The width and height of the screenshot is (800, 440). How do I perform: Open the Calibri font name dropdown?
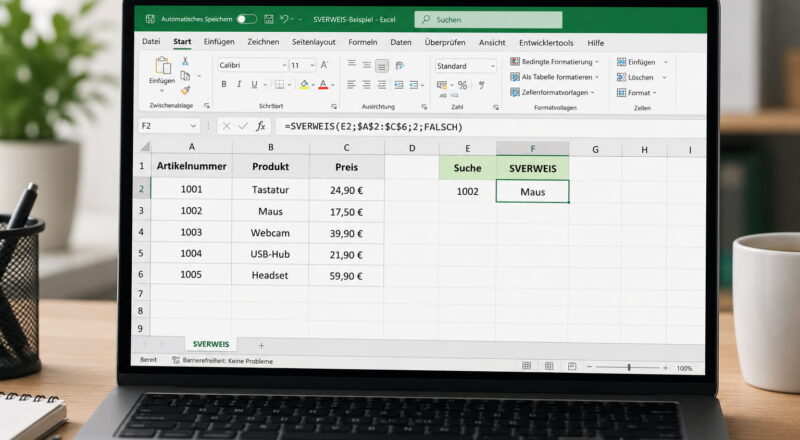[x=284, y=65]
